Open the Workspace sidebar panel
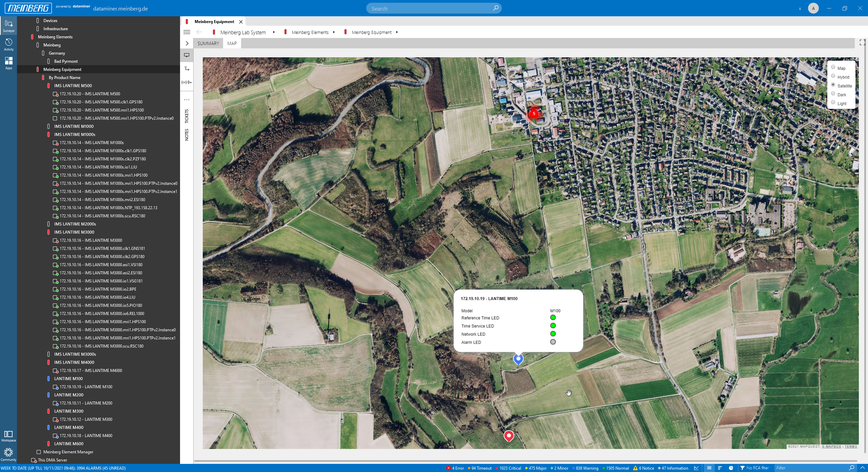 click(8, 436)
